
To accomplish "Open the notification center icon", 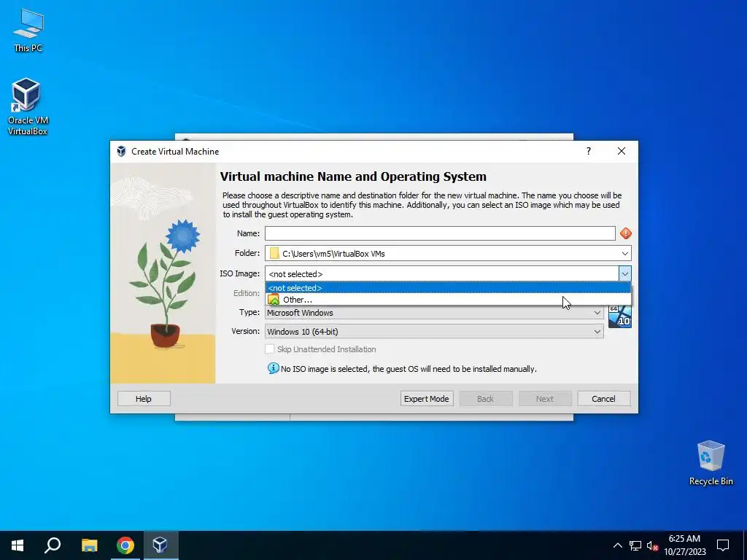I will [723, 545].
